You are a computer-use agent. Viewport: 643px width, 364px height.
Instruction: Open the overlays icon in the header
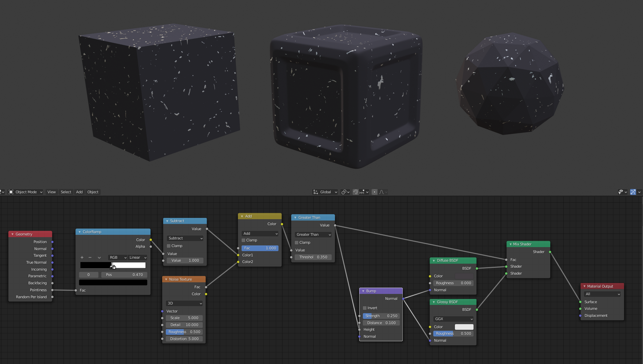tap(621, 192)
